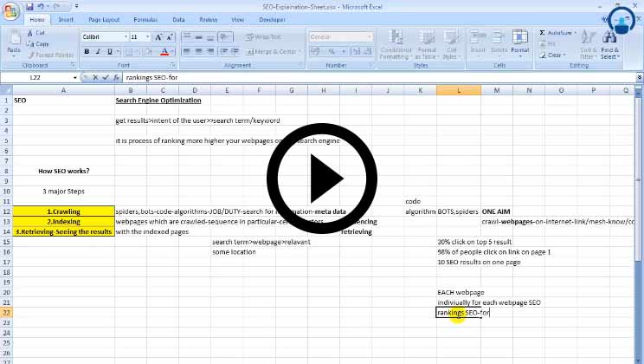Image resolution: width=644 pixels, height=364 pixels.
Task: Confirm cell entry with the checkmark icon
Action: point(106,77)
